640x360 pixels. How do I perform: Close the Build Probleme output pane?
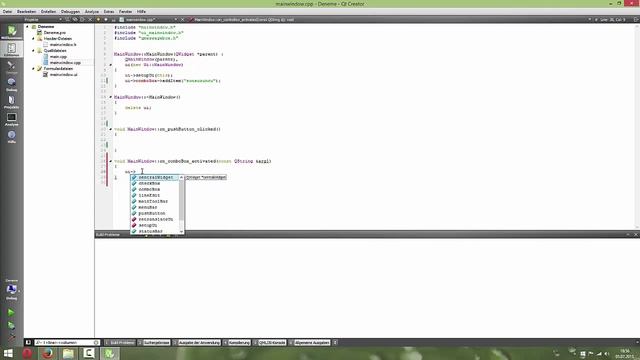(636, 235)
